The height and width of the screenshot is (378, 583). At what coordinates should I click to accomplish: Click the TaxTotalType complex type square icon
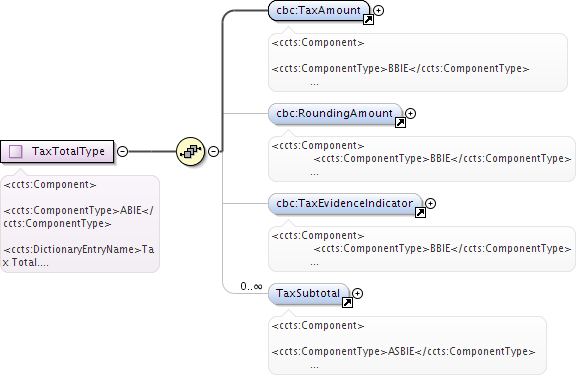16,152
